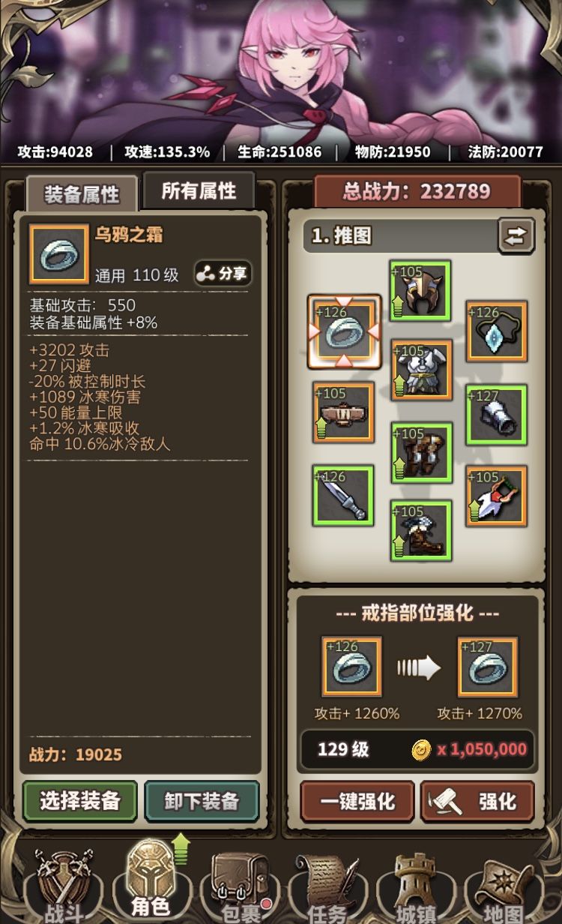
Task: Select the necklace equipment slot
Action: [x=497, y=331]
